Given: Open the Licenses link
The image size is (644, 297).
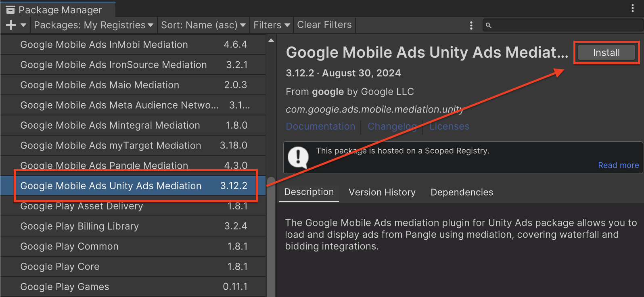Looking at the screenshot, I should point(449,126).
